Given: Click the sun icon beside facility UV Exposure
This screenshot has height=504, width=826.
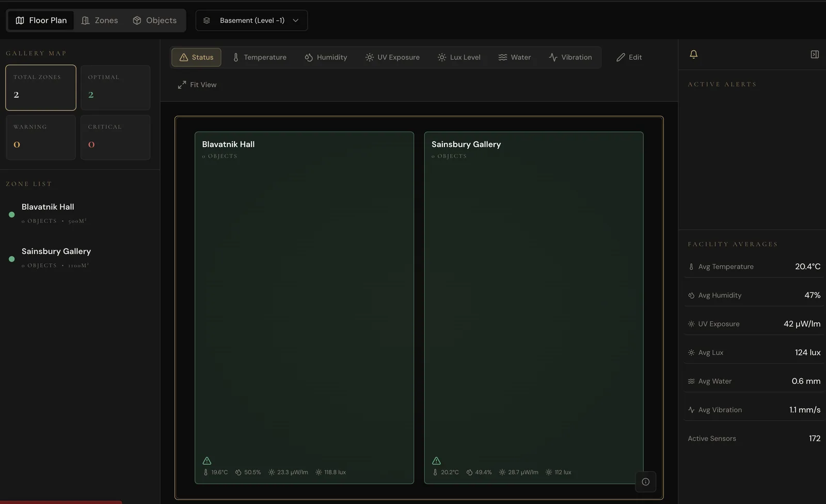Looking at the screenshot, I should (691, 324).
